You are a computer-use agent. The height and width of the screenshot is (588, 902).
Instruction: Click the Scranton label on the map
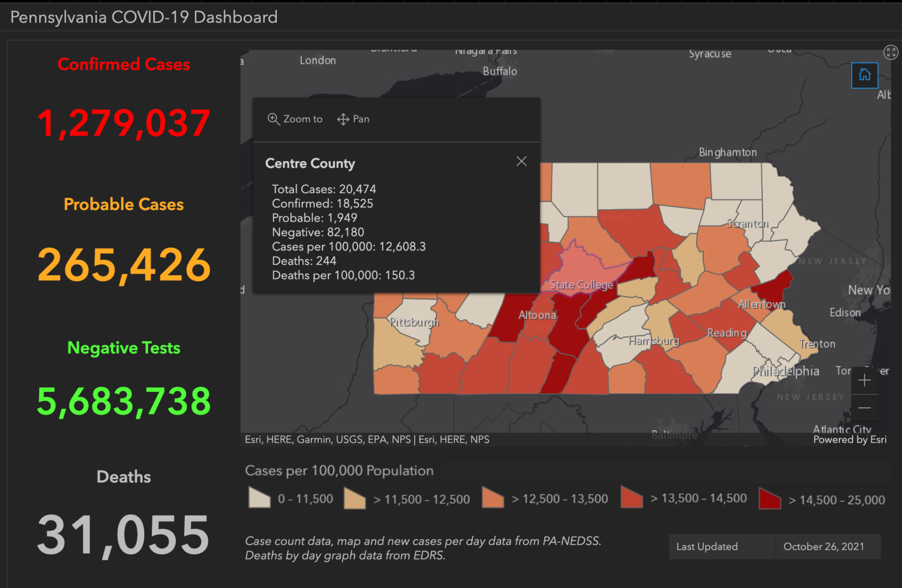click(747, 224)
